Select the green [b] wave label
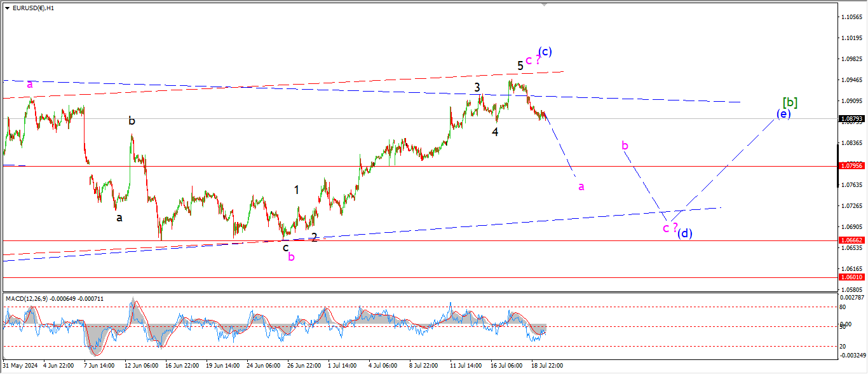The width and height of the screenshot is (868, 374). [x=790, y=102]
